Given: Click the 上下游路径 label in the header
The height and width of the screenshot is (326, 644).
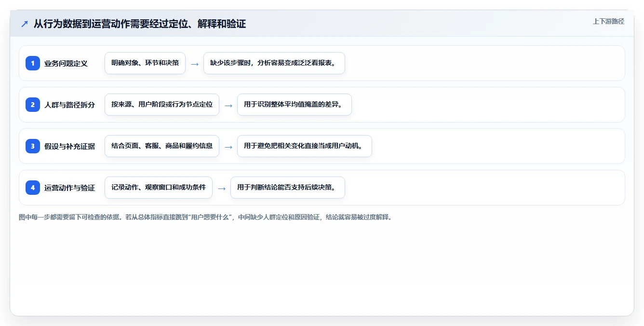Looking at the screenshot, I should click(x=608, y=21).
